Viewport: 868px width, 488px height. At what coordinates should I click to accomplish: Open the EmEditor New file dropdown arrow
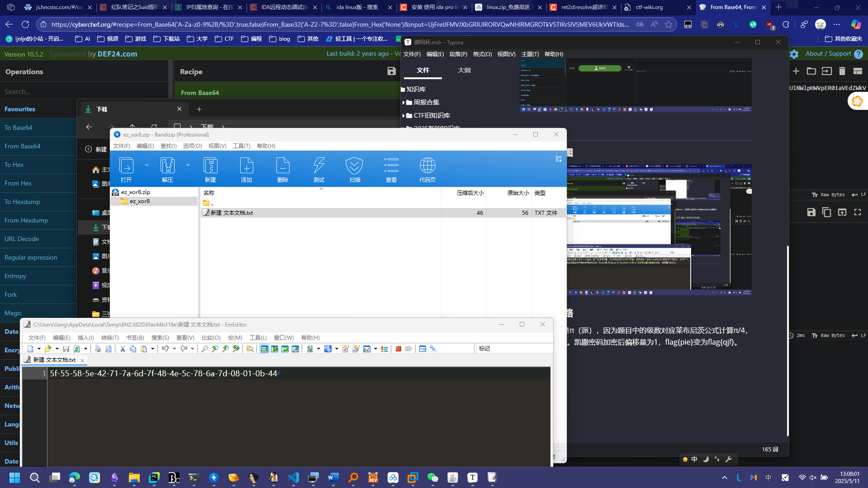pyautogui.click(x=39, y=349)
